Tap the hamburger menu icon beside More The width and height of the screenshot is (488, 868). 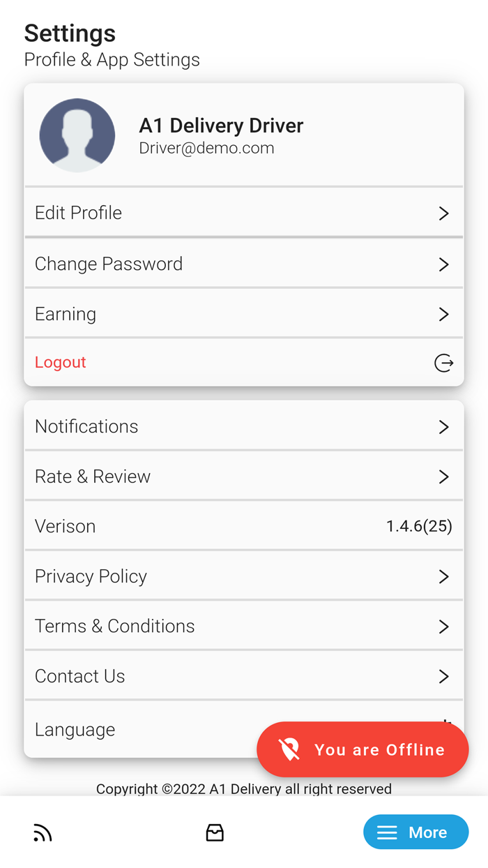pos(387,832)
